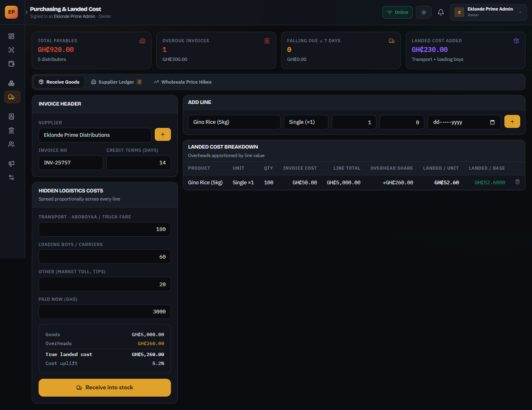Viewport: 532px width, 410px height.
Task: Click the Invoice No field
Action: 71,163
